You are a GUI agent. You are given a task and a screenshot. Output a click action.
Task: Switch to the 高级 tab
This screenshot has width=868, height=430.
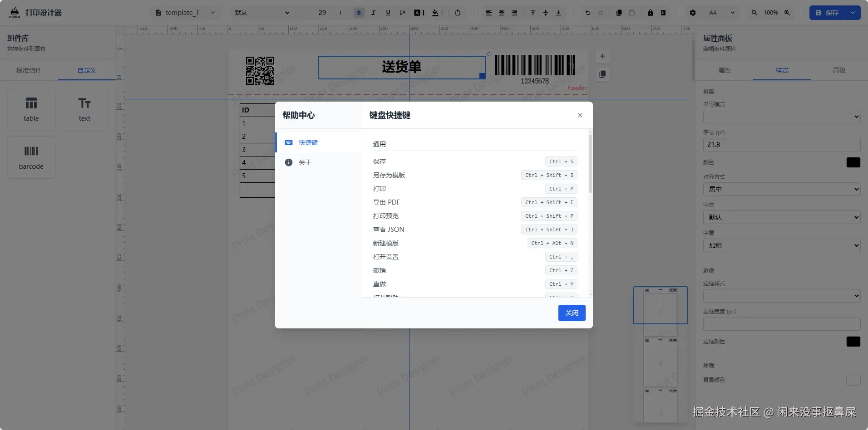point(839,70)
